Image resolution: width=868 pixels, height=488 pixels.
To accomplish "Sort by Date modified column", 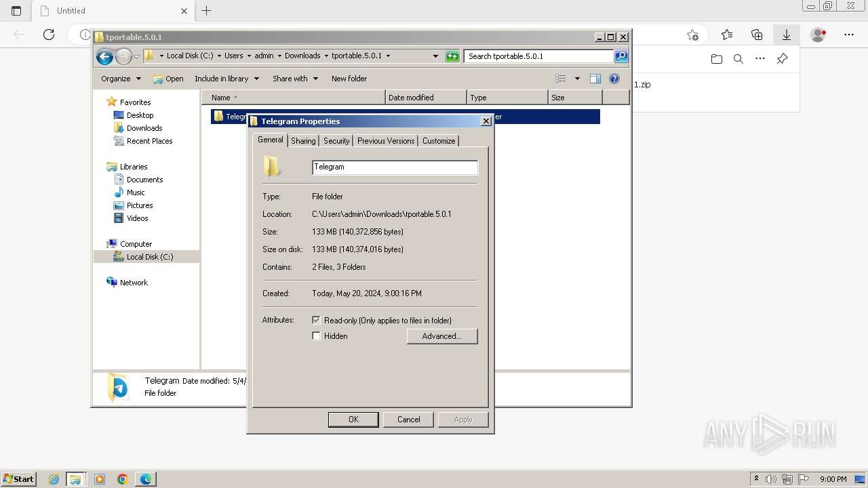I will [x=426, y=98].
